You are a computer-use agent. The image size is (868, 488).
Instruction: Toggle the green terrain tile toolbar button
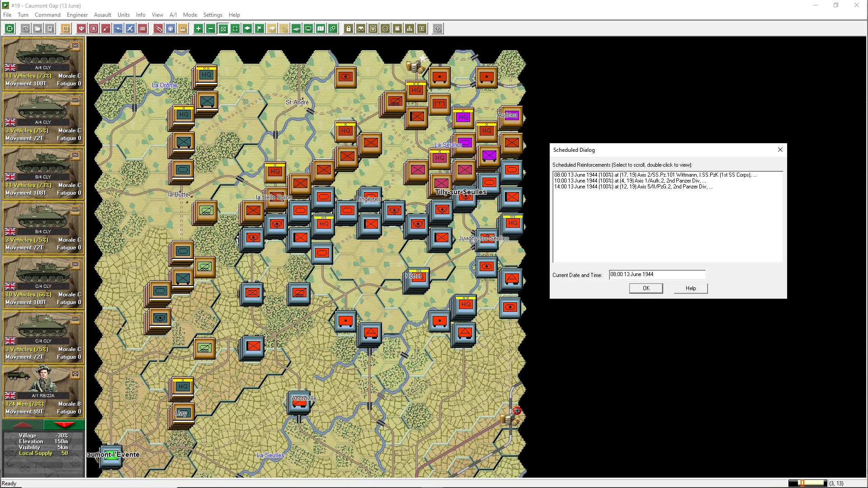pos(296,28)
